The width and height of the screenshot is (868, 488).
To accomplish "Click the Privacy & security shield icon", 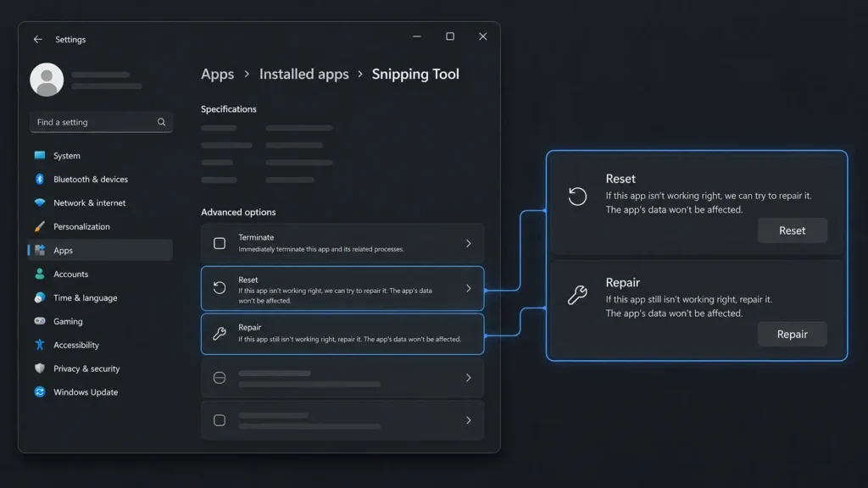I will click(x=40, y=369).
